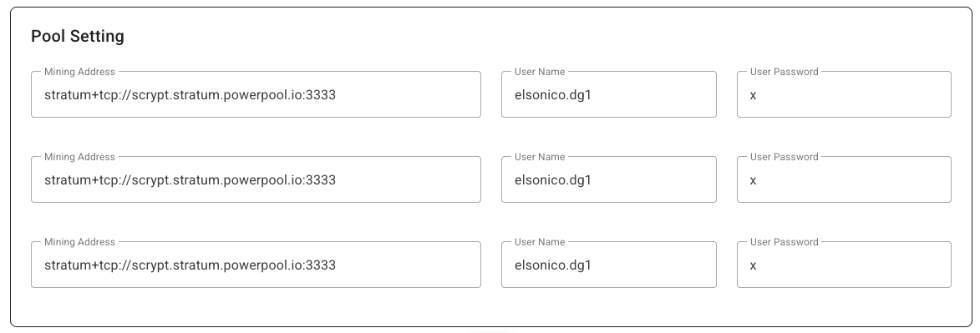
Task: Click the second row's Mining Address label
Action: pos(79,157)
